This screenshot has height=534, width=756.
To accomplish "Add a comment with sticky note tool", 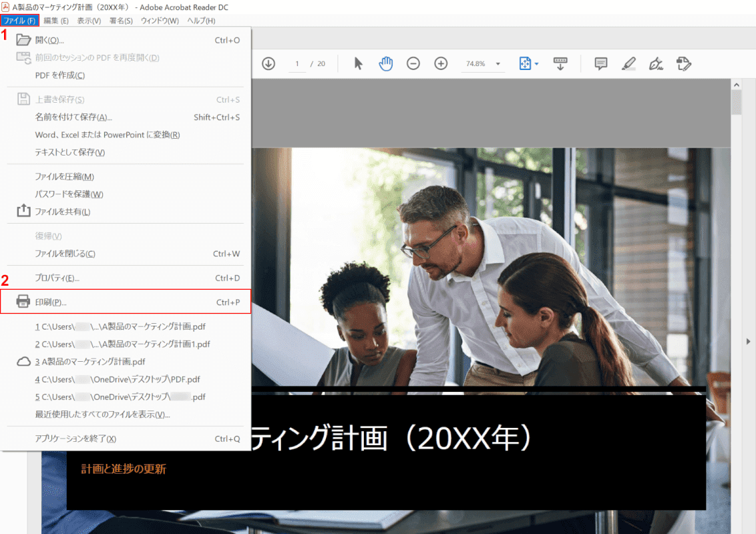I will point(601,63).
